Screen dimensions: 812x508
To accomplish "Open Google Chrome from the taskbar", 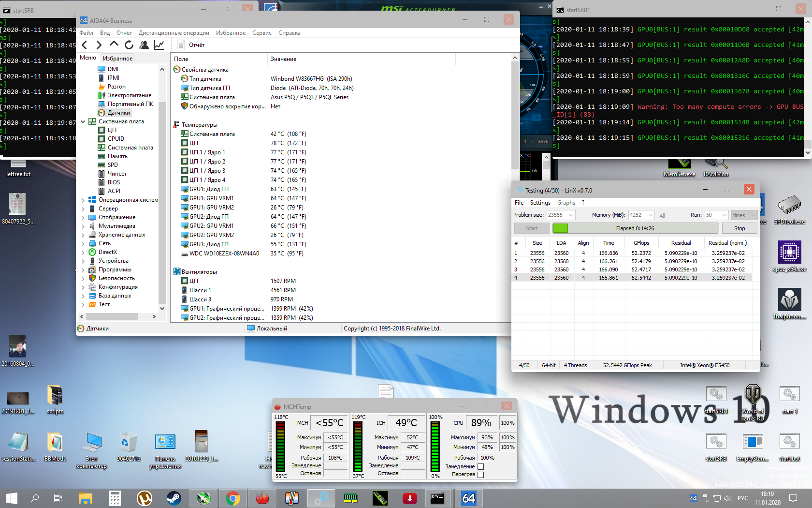I will click(x=232, y=498).
